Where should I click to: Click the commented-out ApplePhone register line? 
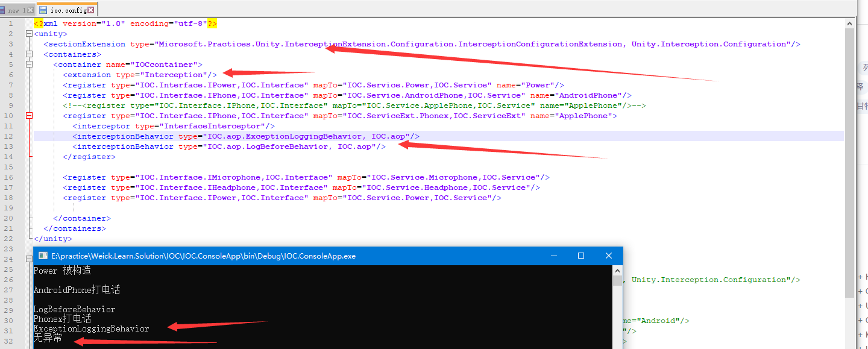301,105
